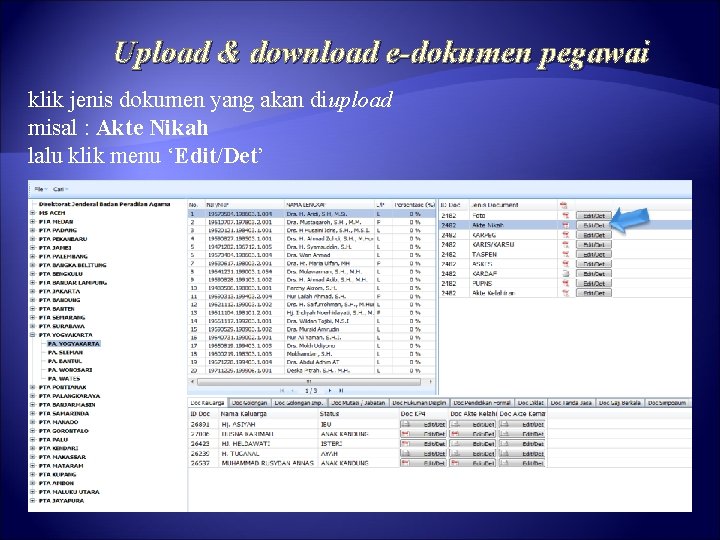The image size is (720, 540).
Task: Go to first page of employee list
Action: click(x=282, y=390)
